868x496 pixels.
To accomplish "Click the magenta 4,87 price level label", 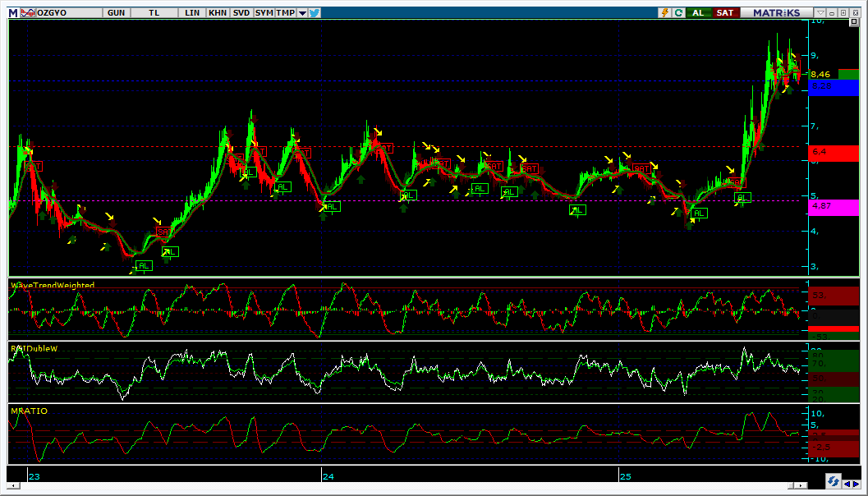I will (x=833, y=207).
